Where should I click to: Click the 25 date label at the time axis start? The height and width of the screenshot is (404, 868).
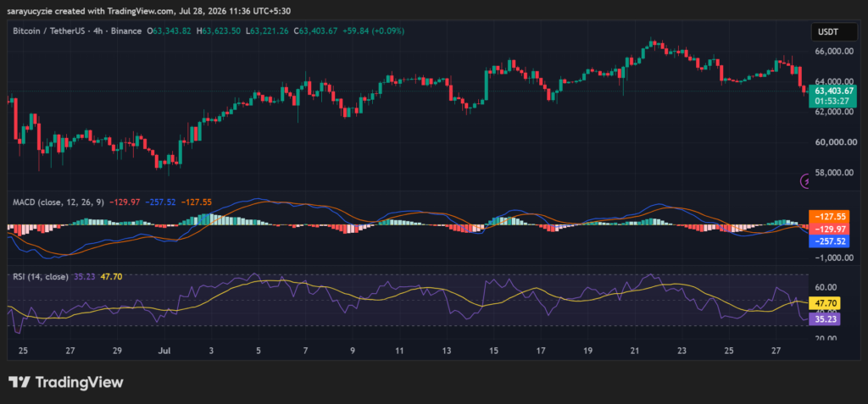(x=23, y=351)
